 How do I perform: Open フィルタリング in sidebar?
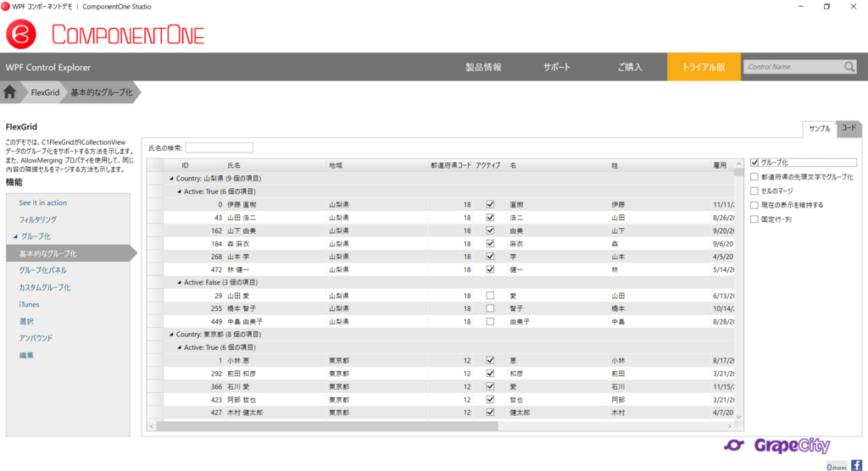point(37,219)
